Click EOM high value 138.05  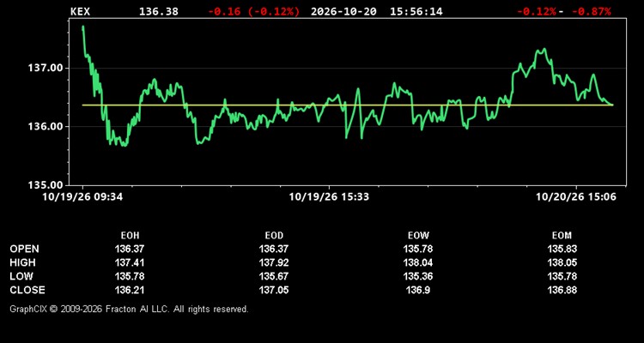point(562,262)
